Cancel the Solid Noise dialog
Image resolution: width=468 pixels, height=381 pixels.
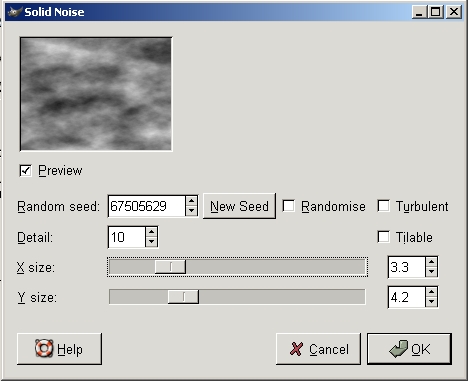point(318,349)
